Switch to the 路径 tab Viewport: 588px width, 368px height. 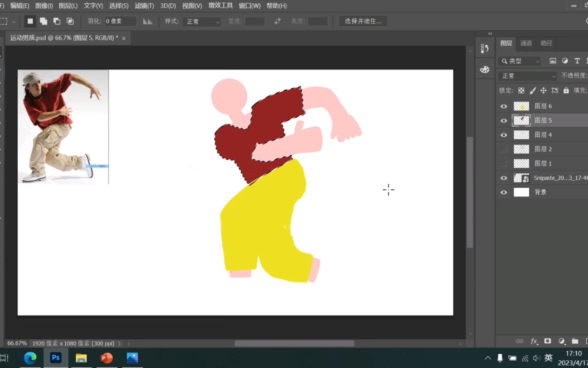tap(546, 43)
